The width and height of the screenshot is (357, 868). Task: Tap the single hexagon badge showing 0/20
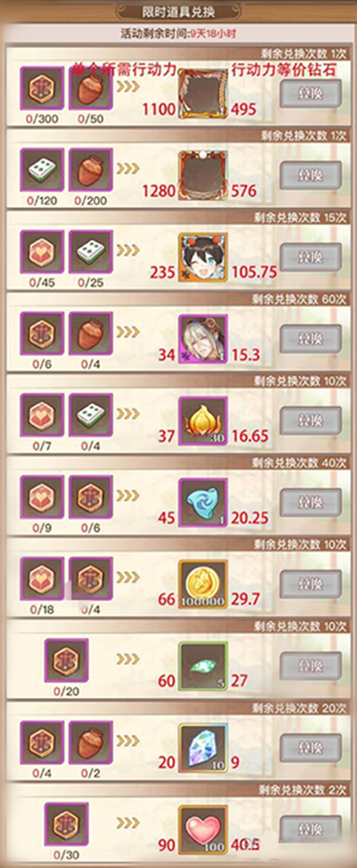[66, 660]
